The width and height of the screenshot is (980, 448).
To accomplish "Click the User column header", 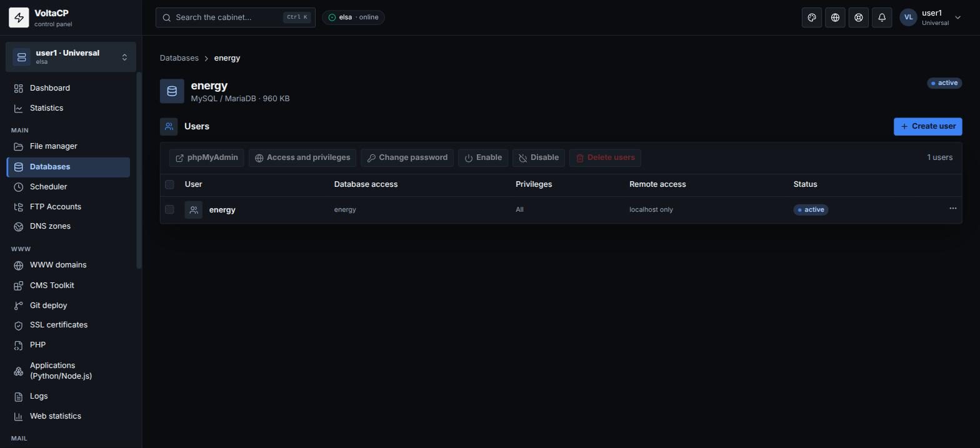I will click(x=193, y=184).
